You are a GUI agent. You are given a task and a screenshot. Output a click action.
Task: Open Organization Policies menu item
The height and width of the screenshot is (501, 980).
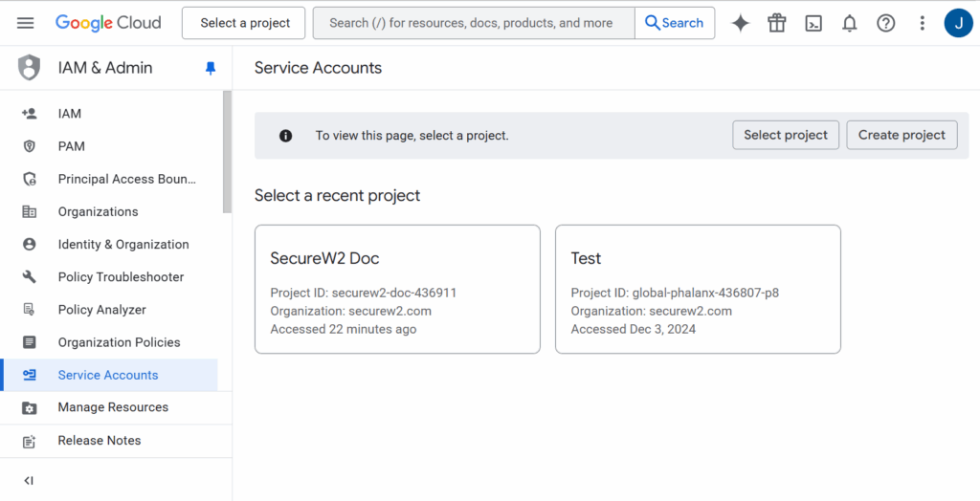pyautogui.click(x=109, y=342)
